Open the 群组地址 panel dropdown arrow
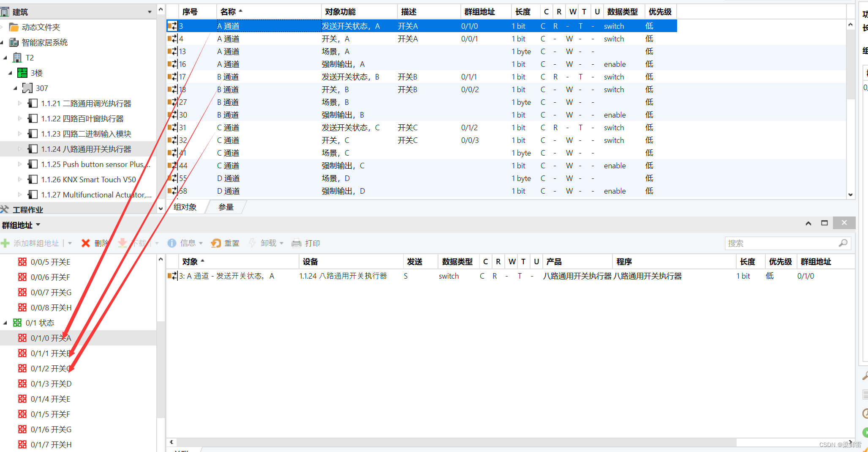 [x=38, y=225]
